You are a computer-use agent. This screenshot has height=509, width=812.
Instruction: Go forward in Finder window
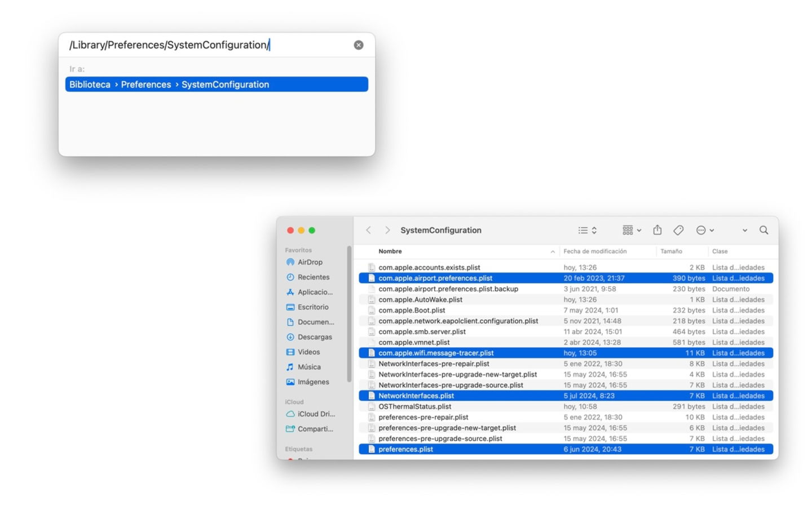point(387,230)
